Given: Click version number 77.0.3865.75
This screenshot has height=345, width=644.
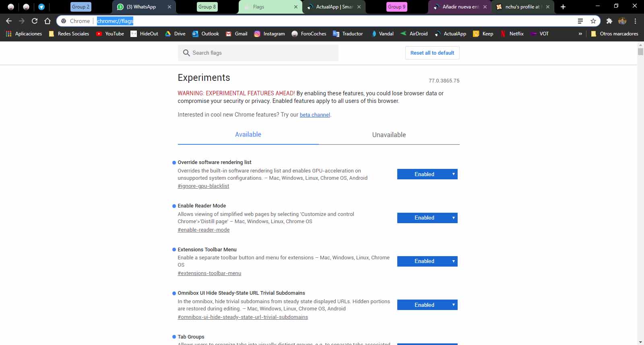Looking at the screenshot, I should coord(444,81).
